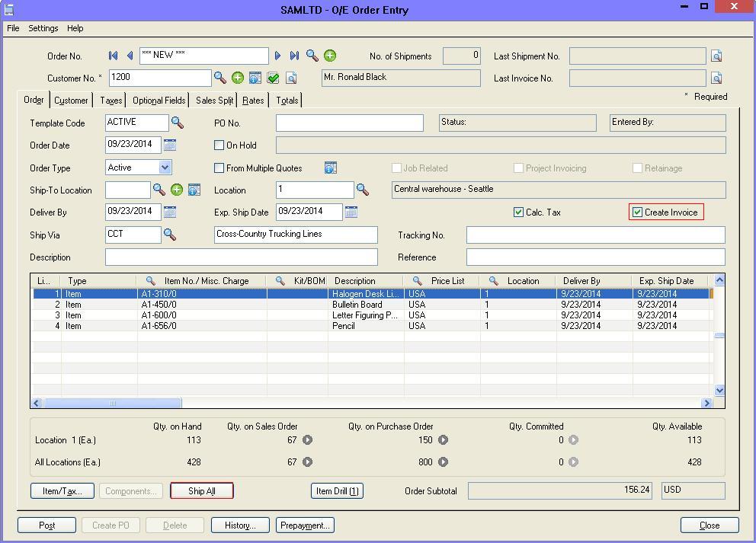Add new customer green plus icon
This screenshot has width=756, height=543.
pyautogui.click(x=238, y=78)
